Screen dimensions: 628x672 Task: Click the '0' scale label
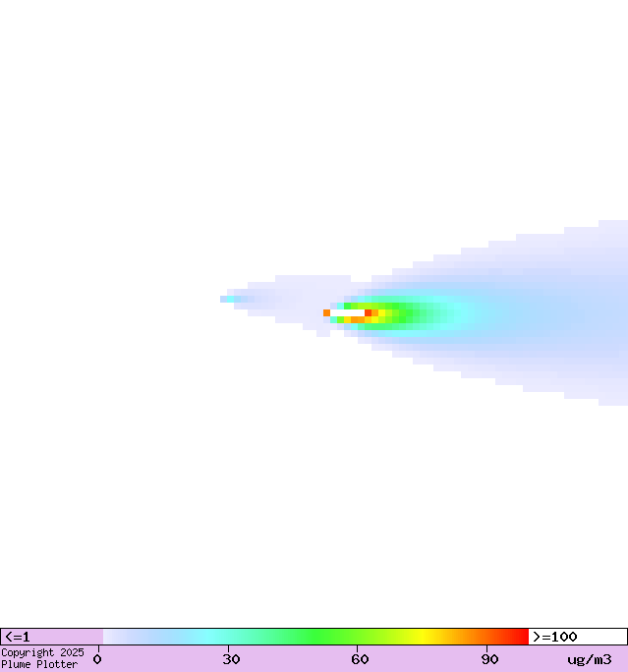pyautogui.click(x=97, y=659)
